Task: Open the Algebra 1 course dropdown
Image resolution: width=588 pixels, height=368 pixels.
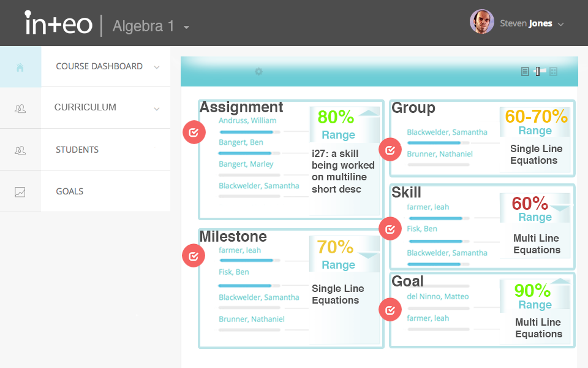Action: click(x=186, y=27)
